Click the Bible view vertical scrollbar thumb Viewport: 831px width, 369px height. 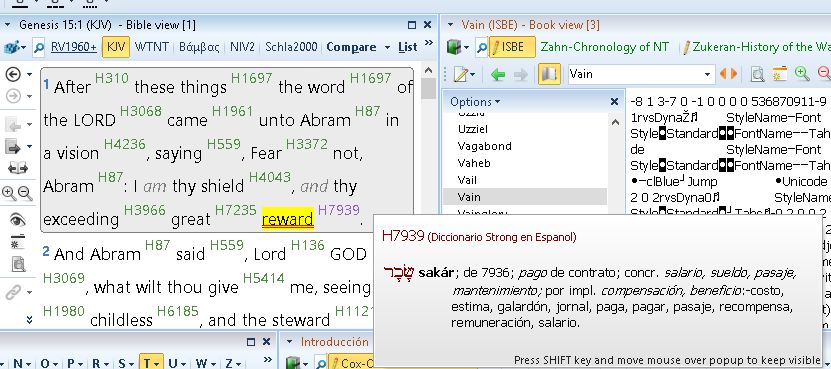(428, 89)
